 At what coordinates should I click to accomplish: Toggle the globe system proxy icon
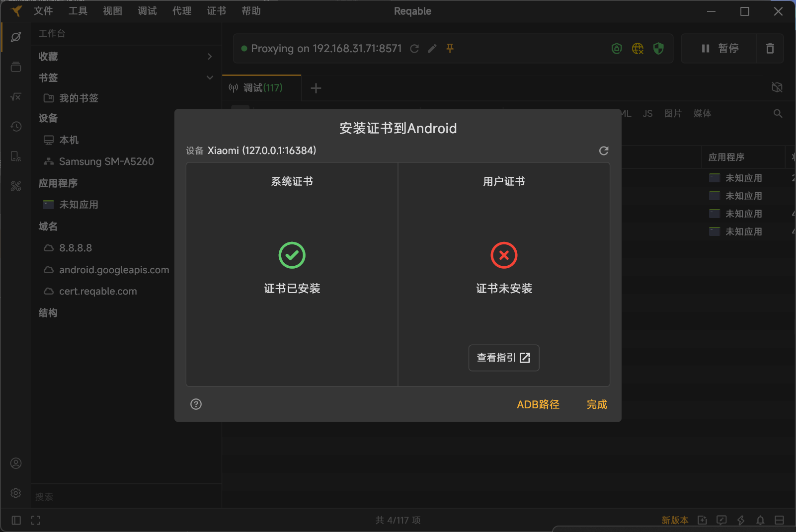[x=637, y=48]
